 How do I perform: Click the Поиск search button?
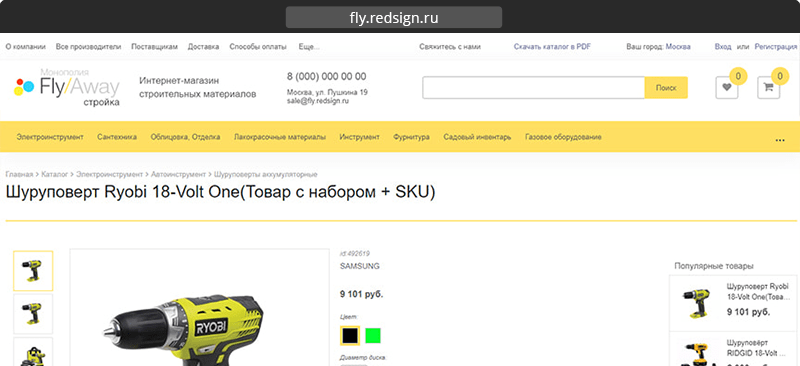pos(666,87)
